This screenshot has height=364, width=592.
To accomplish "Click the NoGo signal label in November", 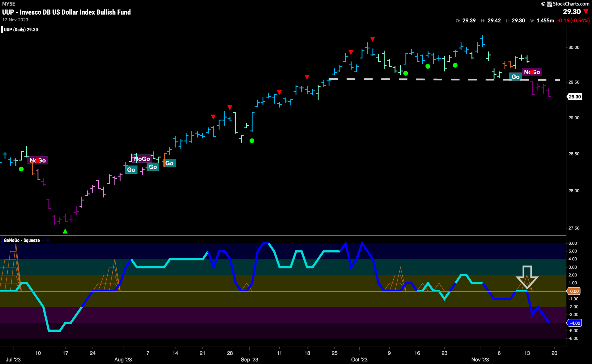I will [x=532, y=72].
